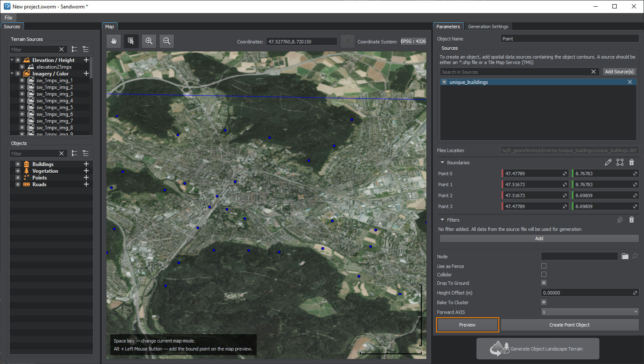Open the Node folder browse icon

[625, 256]
